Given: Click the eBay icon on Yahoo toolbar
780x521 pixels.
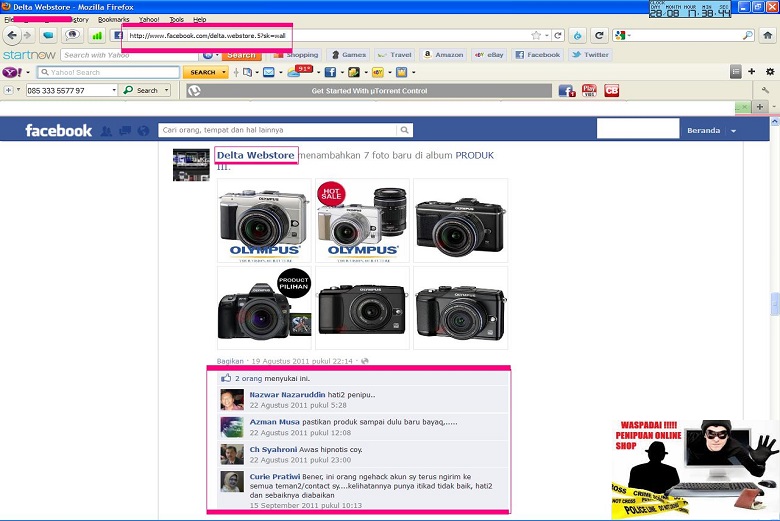Looking at the screenshot, I should pyautogui.click(x=378, y=72).
